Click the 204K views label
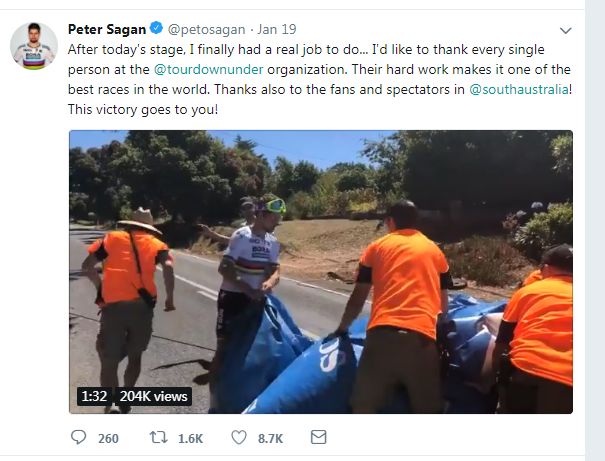 coord(153,396)
